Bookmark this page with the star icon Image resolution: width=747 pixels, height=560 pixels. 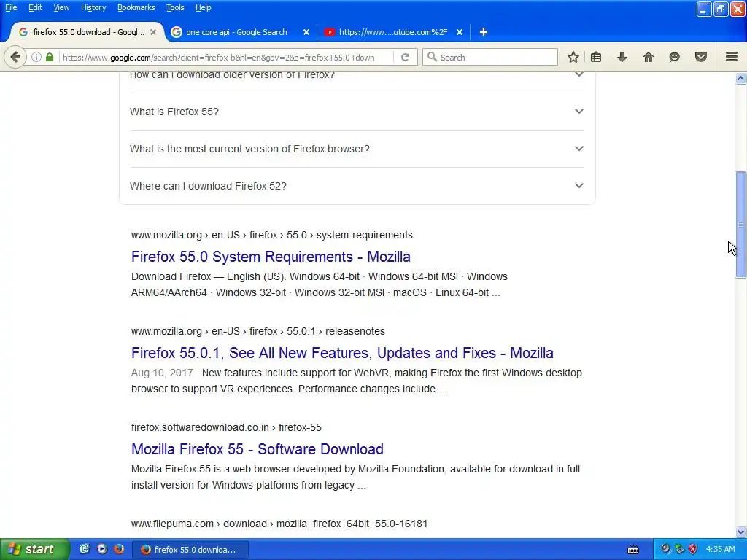click(x=573, y=57)
